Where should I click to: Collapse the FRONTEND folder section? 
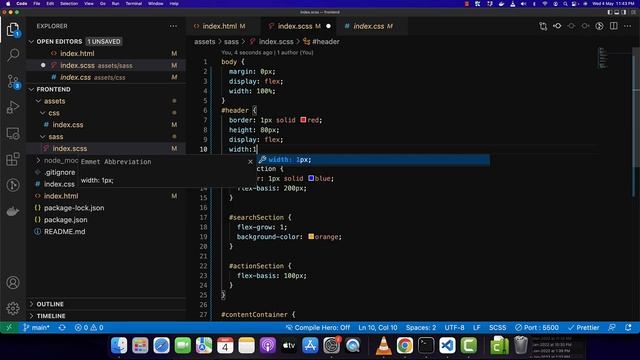pos(31,89)
